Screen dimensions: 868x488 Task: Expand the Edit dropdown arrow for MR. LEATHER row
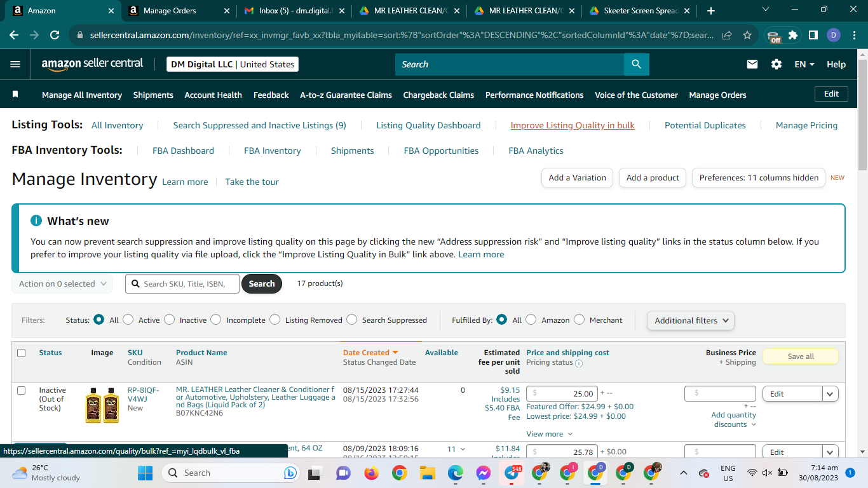coord(831,394)
